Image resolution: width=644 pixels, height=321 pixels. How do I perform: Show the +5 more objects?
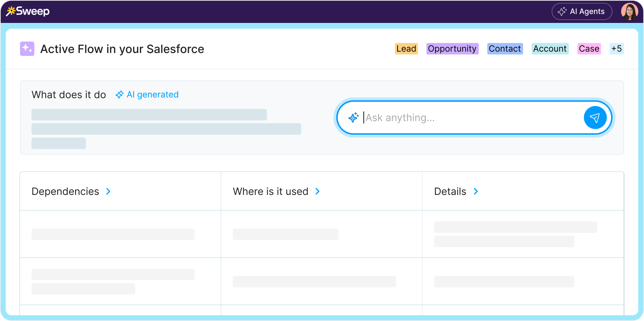pos(616,49)
